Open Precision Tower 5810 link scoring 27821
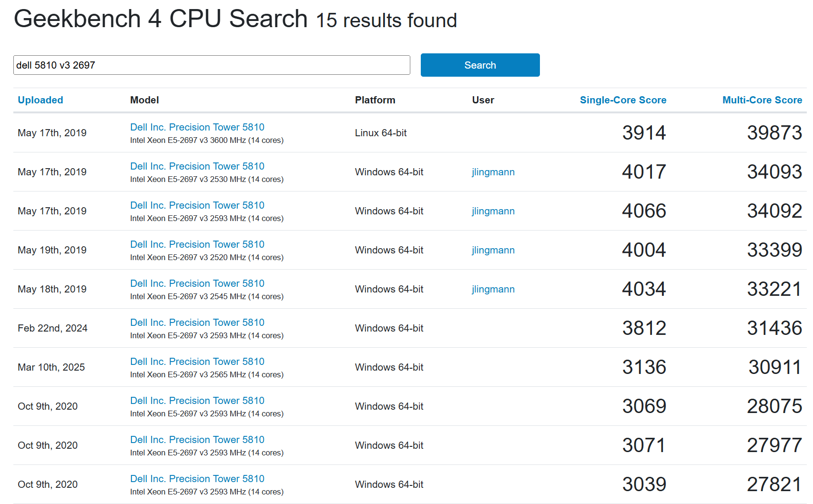The image size is (813, 504). (197, 479)
